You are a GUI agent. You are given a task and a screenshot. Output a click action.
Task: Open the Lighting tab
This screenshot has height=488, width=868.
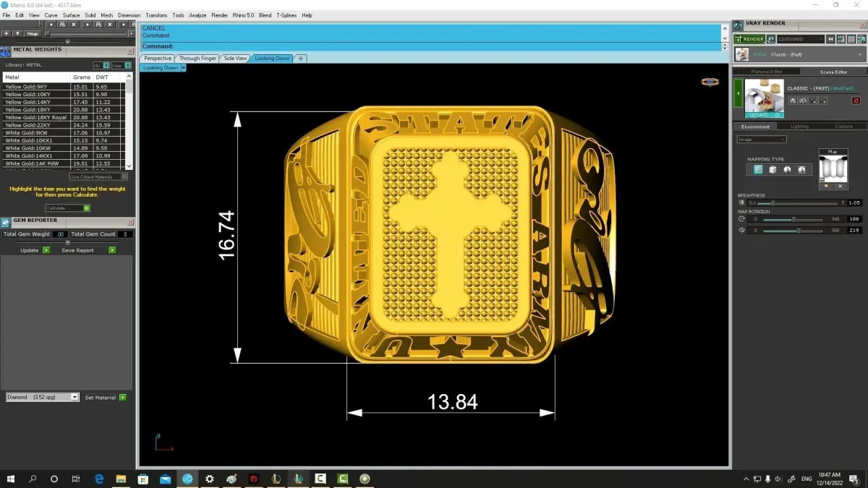pyautogui.click(x=799, y=127)
